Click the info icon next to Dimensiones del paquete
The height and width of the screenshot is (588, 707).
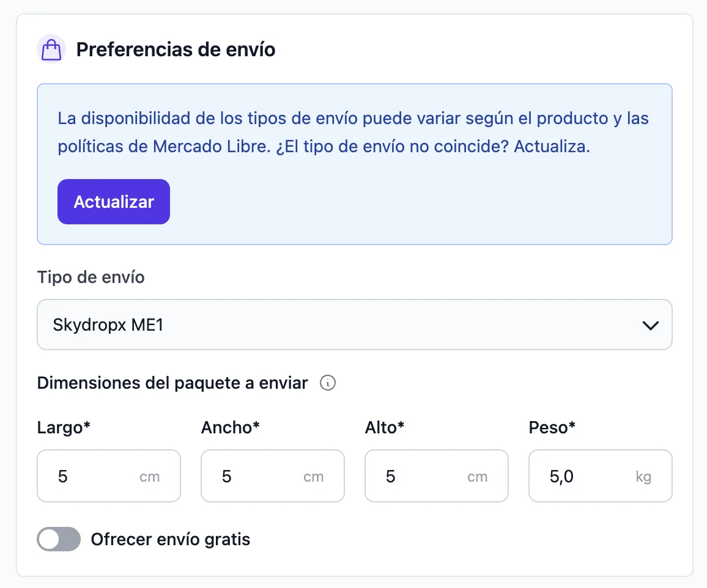(328, 383)
